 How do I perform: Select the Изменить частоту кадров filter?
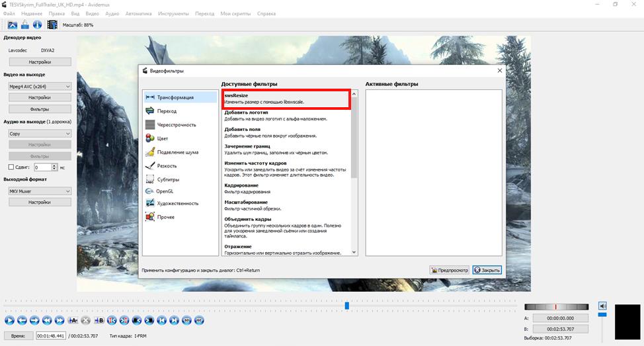coord(286,169)
